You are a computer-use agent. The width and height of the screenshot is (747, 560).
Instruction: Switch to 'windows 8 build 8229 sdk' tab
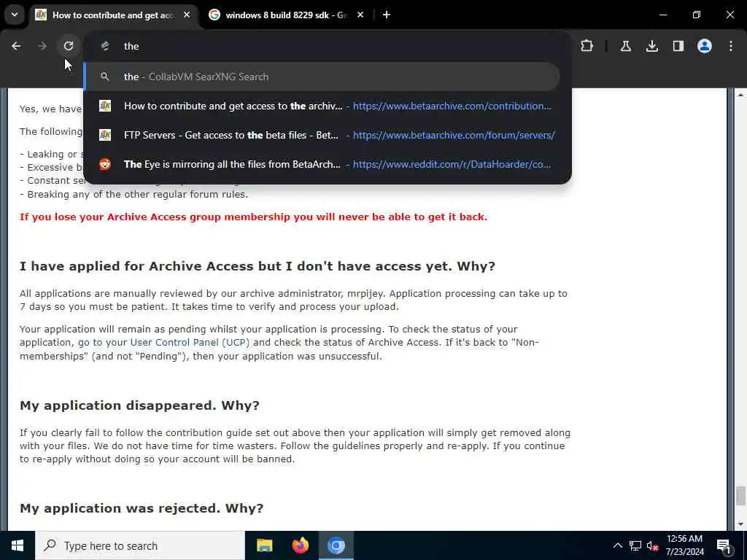click(286, 15)
